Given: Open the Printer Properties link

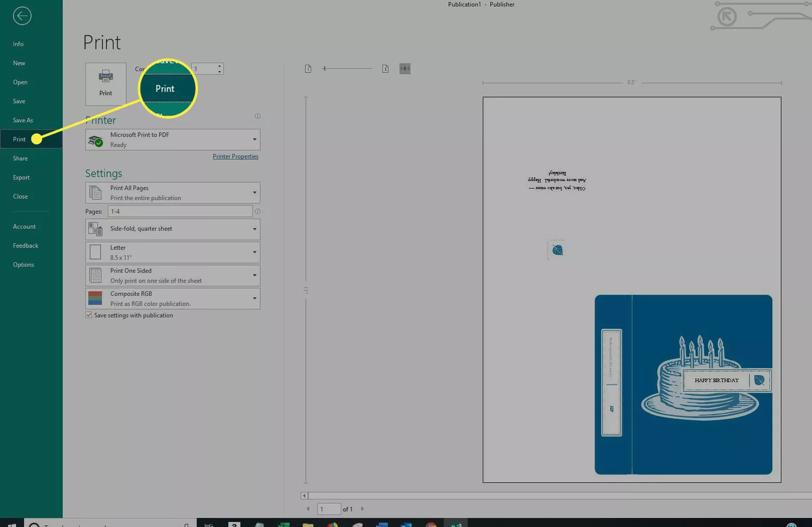Looking at the screenshot, I should tap(235, 156).
